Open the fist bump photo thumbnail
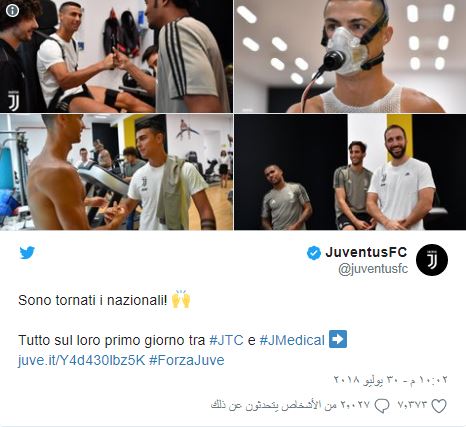Image resolution: width=466 pixels, height=427 pixels. (x=116, y=56)
